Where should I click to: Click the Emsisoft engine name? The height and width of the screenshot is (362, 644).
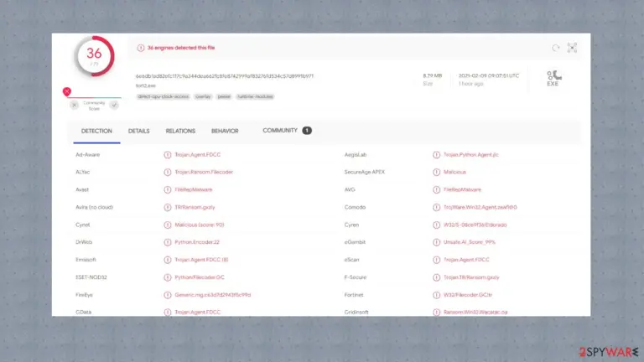click(86, 260)
